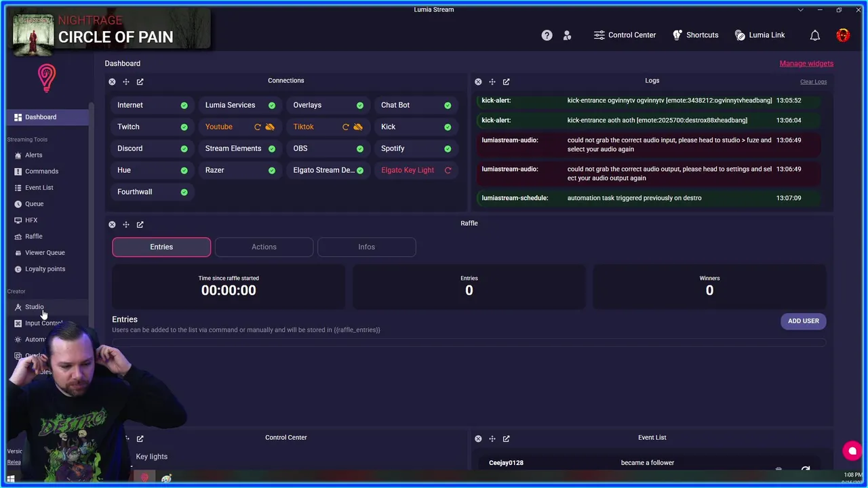Click the Spotify connection chip

[x=416, y=148]
